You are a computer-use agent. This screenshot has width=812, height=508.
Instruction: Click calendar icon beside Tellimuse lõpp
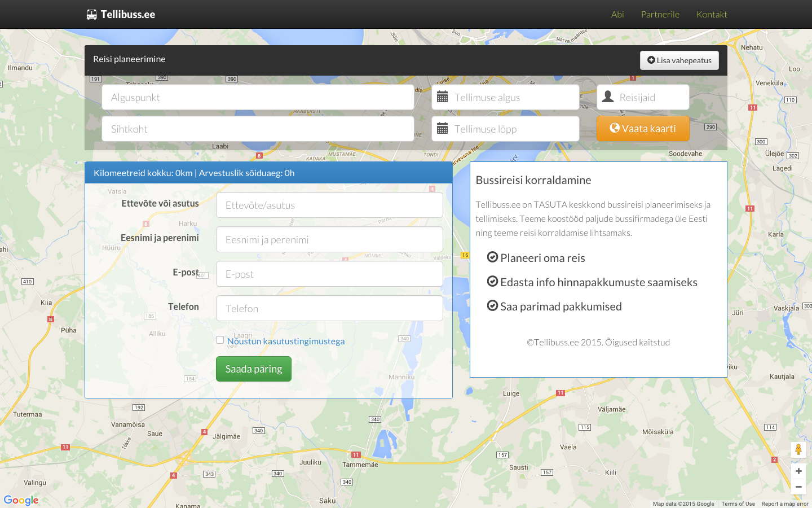pos(443,129)
